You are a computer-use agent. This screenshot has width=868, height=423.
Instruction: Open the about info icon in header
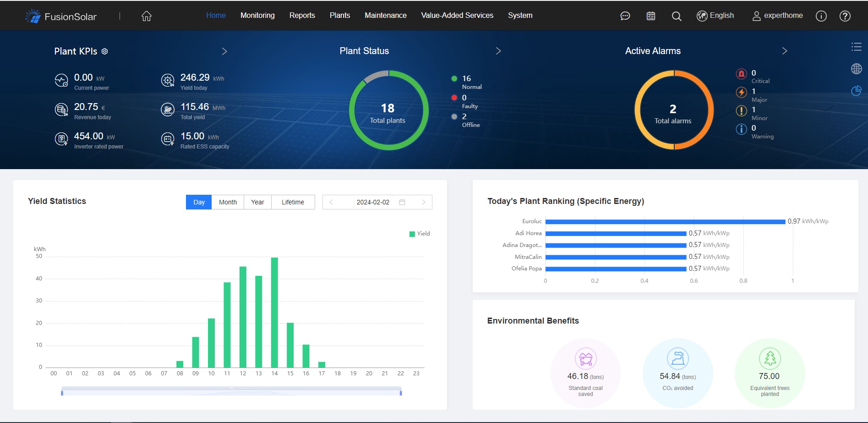[821, 16]
